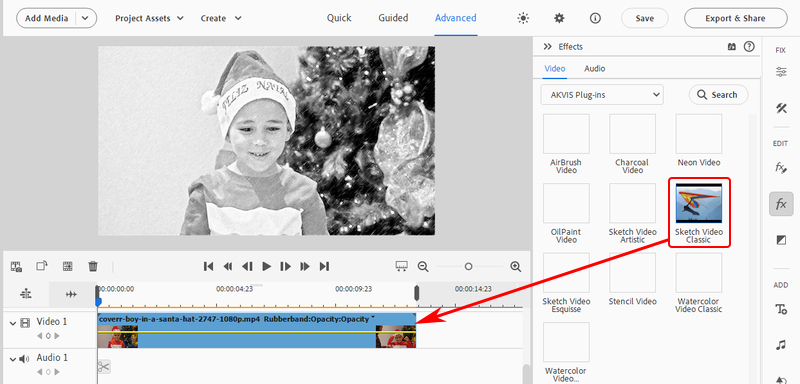Go to Video 1 previous keyframe arrow
The image size is (800, 384).
(39, 336)
